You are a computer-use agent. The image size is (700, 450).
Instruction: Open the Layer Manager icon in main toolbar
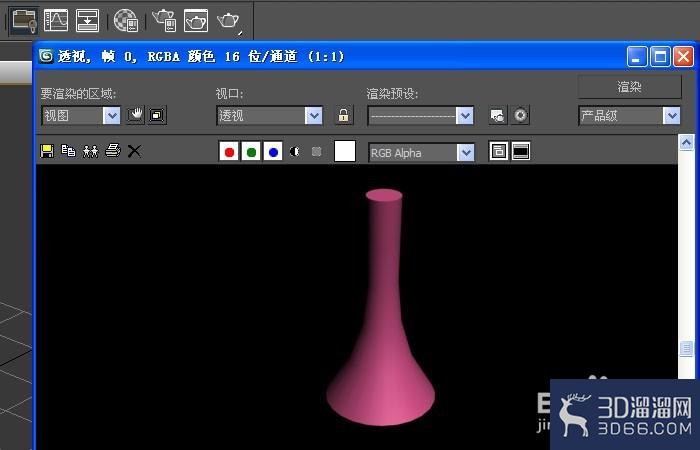(x=24, y=21)
